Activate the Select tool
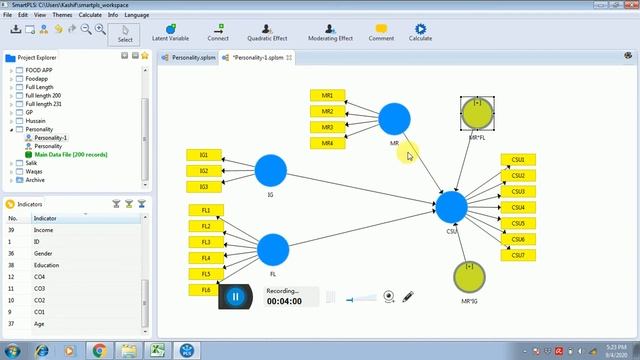Screen dimensions: 640x360 point(124,34)
